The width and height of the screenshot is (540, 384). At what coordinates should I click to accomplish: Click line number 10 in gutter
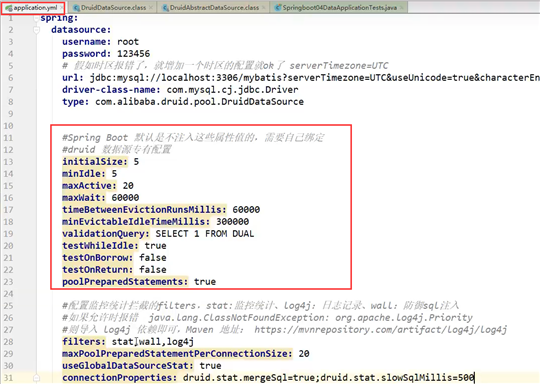(8, 126)
